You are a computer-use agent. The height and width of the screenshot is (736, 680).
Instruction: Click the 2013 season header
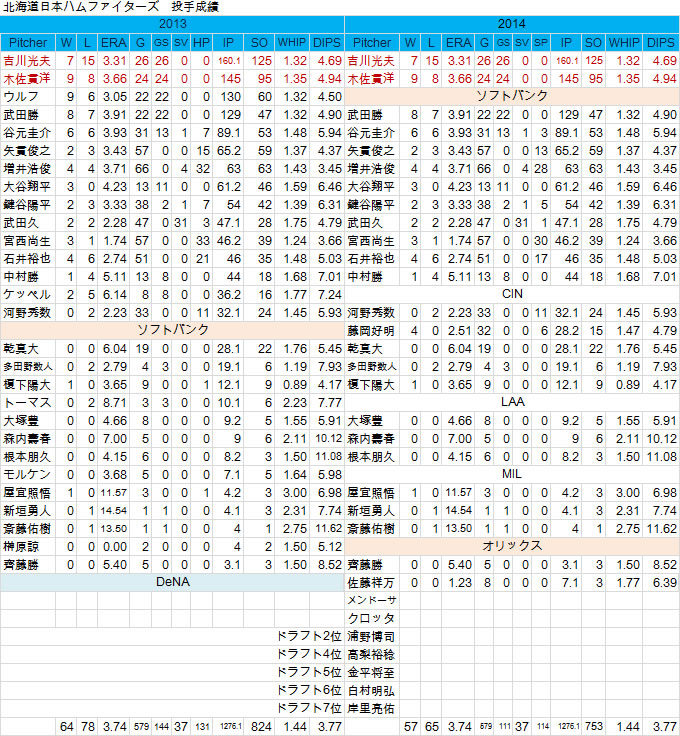pos(172,24)
